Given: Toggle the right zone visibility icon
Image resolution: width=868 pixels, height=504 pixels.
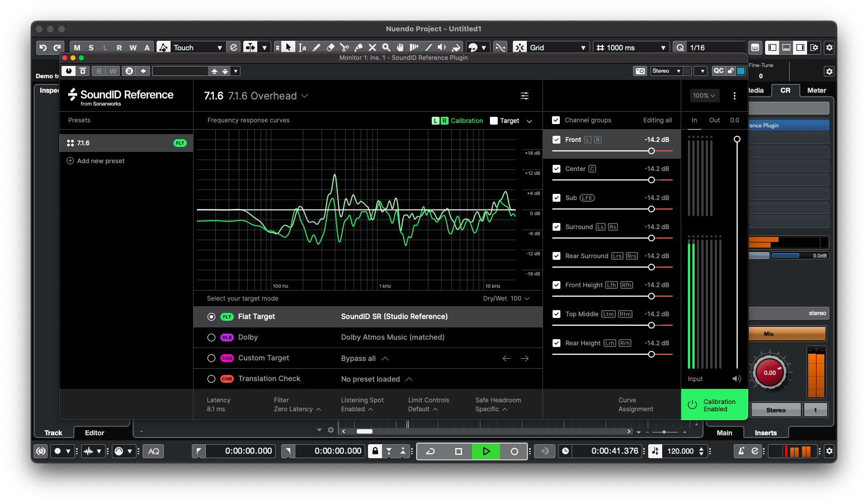Looking at the screenshot, I should click(800, 47).
